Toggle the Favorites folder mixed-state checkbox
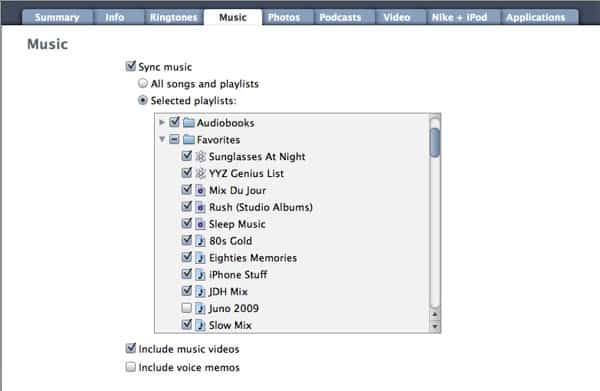 pyautogui.click(x=174, y=139)
